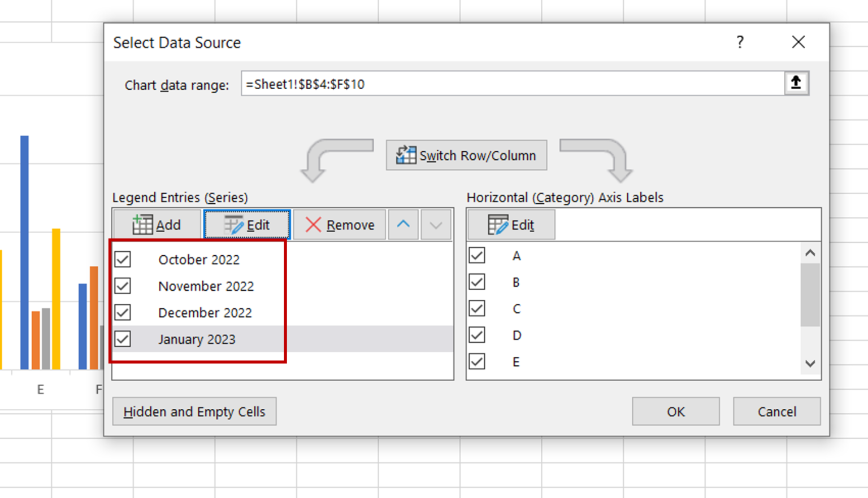
Task: Move the selected series up
Action: click(x=403, y=224)
